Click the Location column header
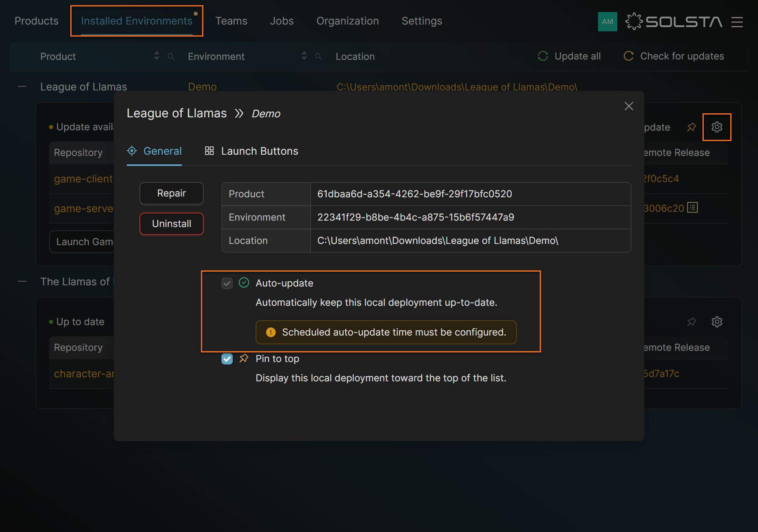The height and width of the screenshot is (532, 758). point(355,57)
